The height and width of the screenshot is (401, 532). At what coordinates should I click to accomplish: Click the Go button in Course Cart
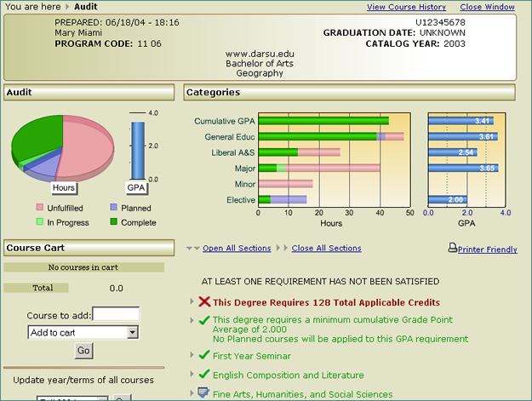pos(83,351)
